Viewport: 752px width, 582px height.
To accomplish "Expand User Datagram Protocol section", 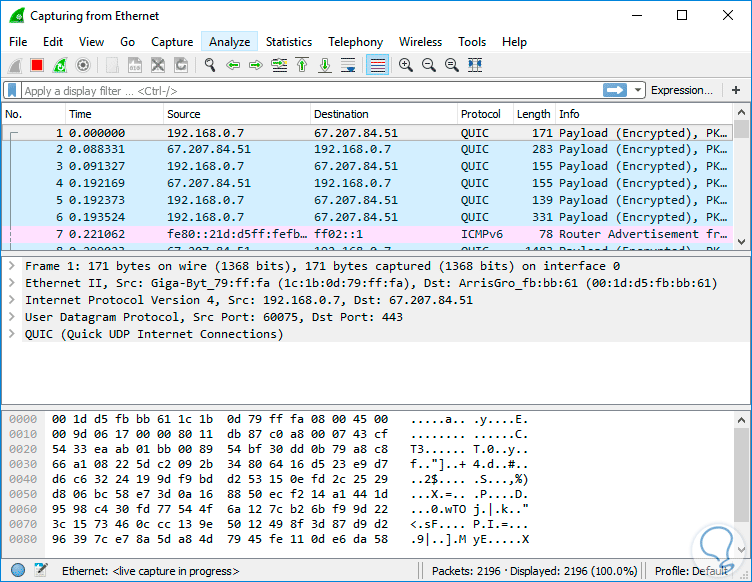I will [12, 317].
